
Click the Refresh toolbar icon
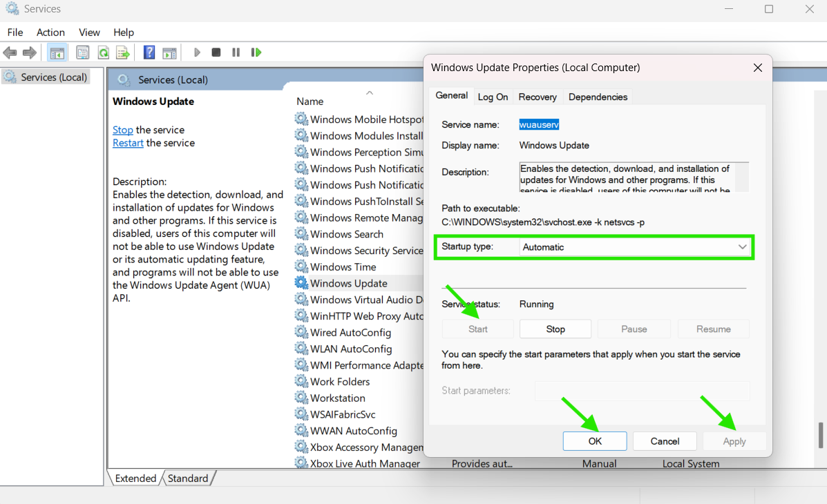click(104, 52)
